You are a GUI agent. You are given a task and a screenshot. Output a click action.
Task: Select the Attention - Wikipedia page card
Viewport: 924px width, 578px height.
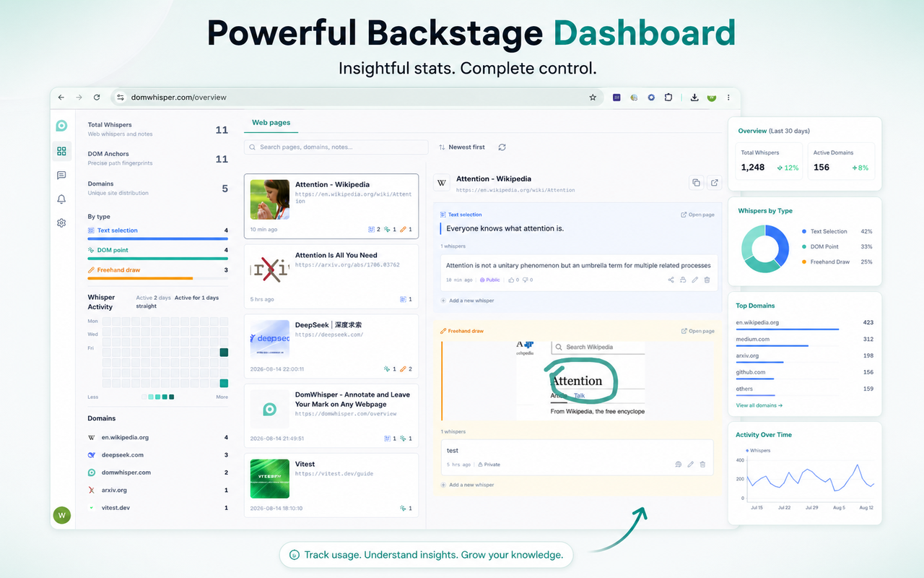[331, 205]
